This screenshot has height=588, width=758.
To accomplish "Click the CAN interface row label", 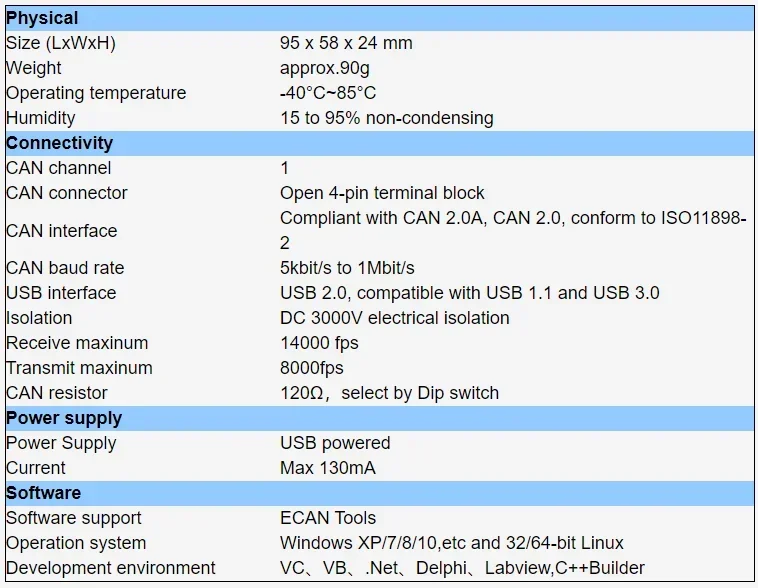I will 62,231.
